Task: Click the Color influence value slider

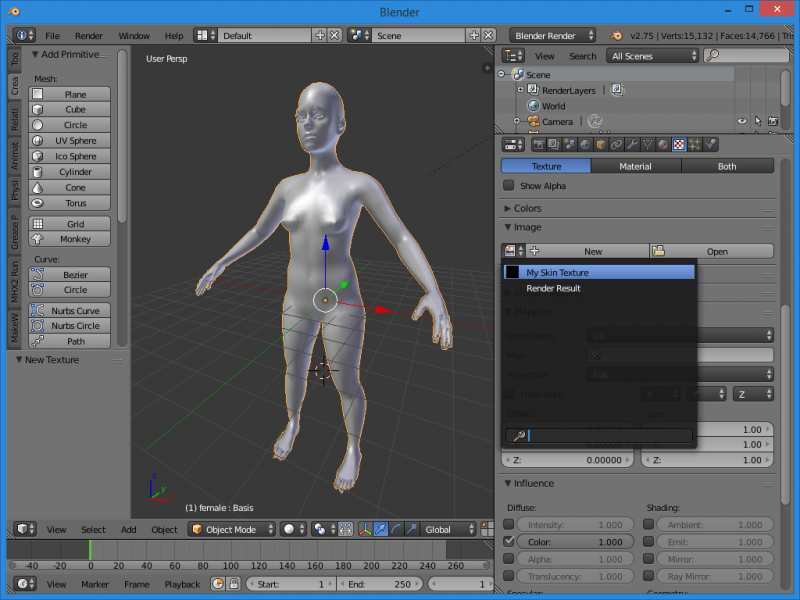Action: tap(575, 541)
